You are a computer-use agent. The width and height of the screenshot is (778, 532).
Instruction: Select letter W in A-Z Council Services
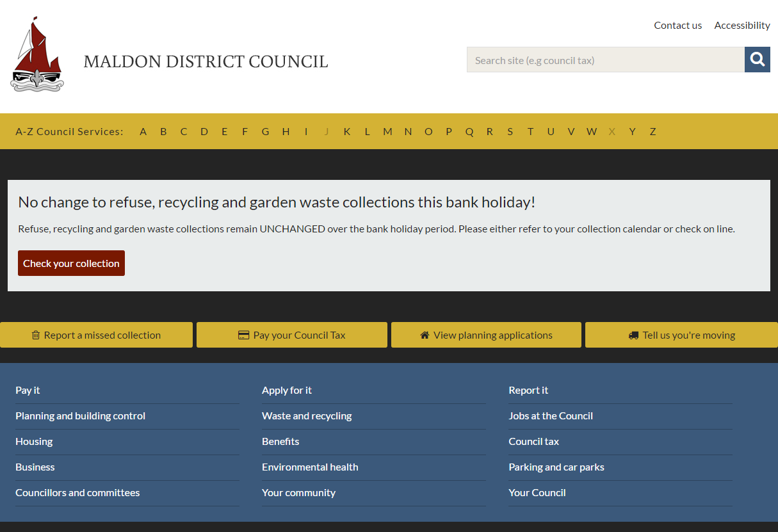pyautogui.click(x=591, y=132)
